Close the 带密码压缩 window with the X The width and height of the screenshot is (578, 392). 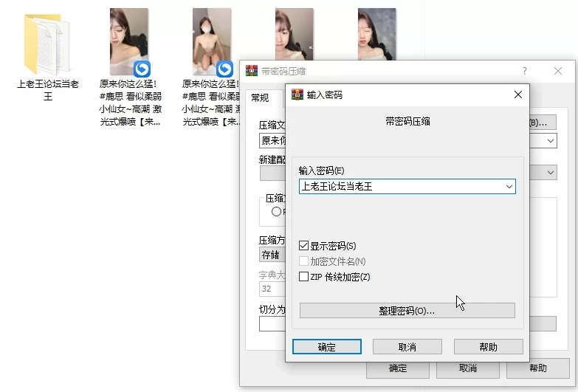(558, 71)
